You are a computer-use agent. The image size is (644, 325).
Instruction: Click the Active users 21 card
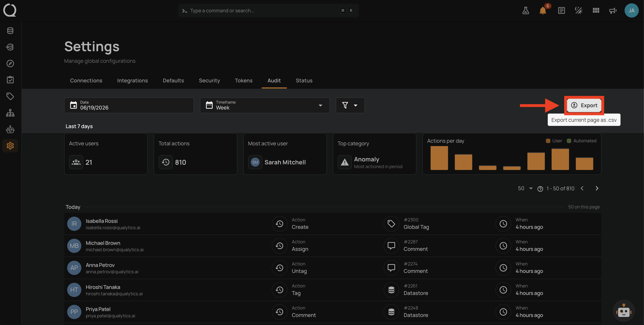(x=106, y=154)
